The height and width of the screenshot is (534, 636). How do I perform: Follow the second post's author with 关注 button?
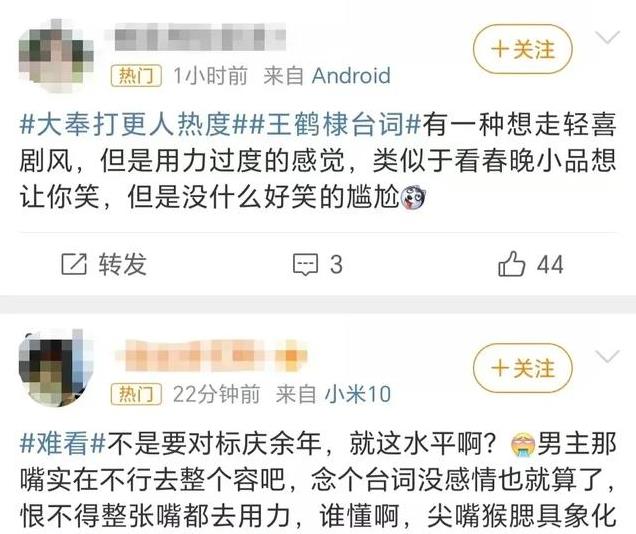(x=522, y=369)
